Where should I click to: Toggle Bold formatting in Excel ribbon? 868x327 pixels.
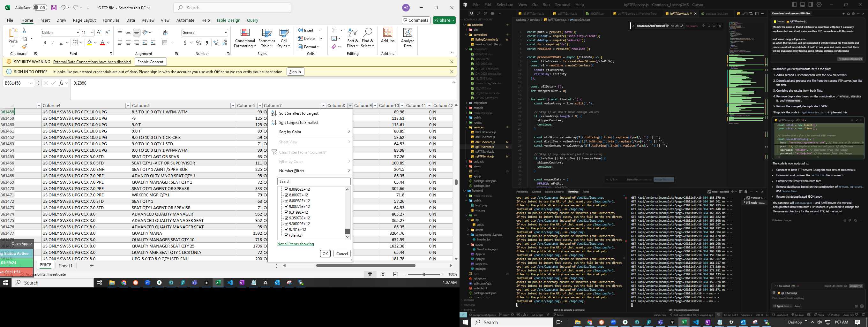44,43
